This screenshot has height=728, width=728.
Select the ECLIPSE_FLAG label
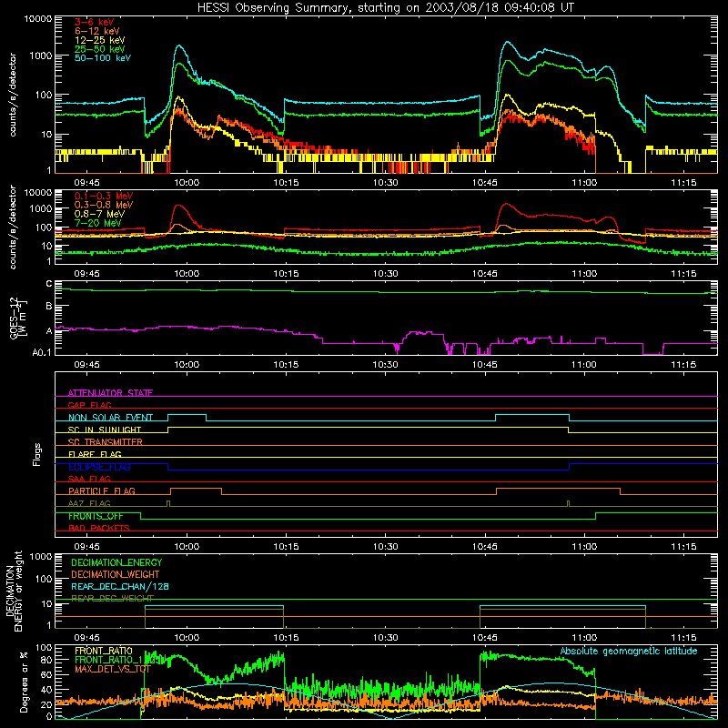click(x=99, y=467)
